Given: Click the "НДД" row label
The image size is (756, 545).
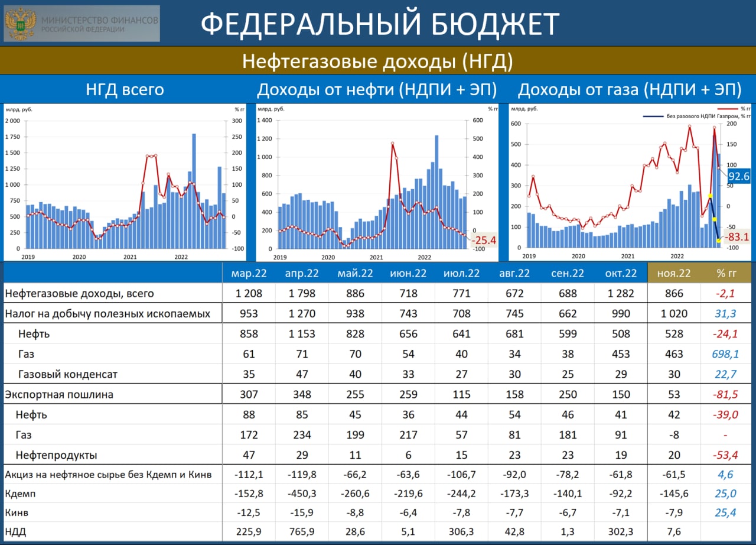Looking at the screenshot, I should pyautogui.click(x=16, y=533).
